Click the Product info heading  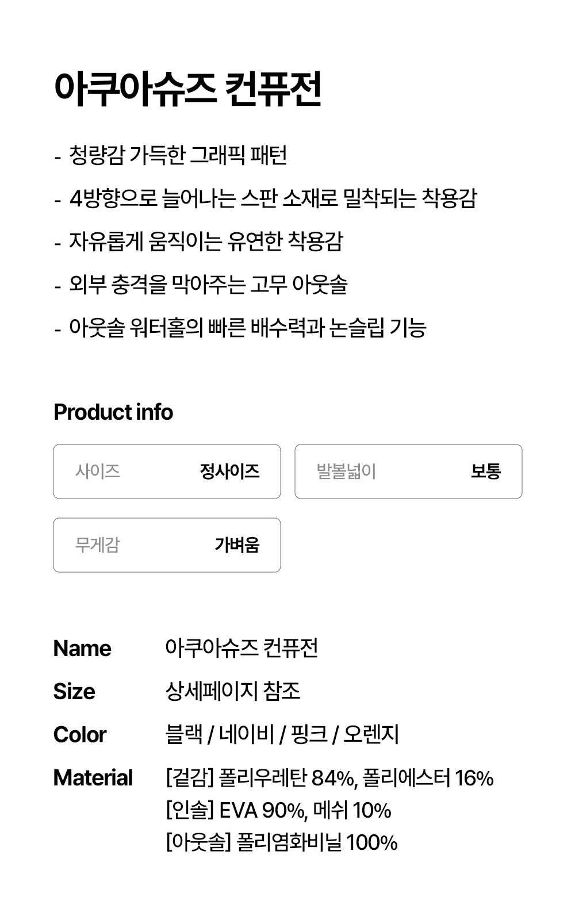point(113,412)
